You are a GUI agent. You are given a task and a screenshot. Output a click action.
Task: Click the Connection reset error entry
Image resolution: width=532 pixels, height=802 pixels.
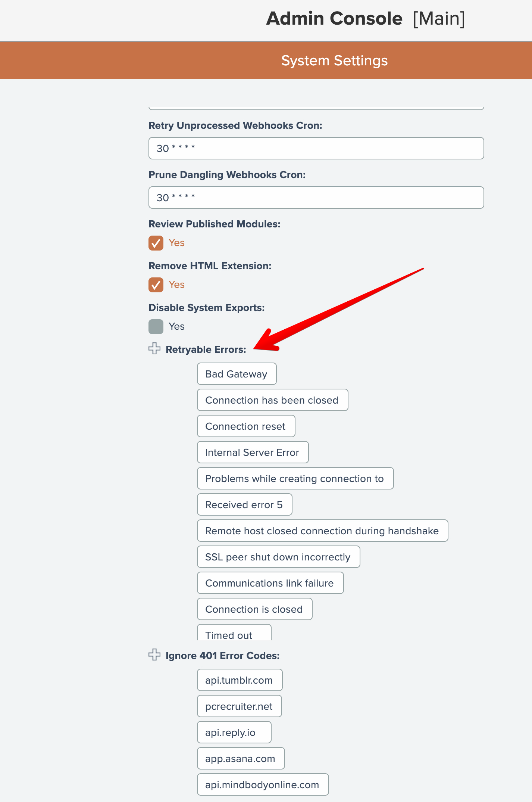(x=246, y=426)
